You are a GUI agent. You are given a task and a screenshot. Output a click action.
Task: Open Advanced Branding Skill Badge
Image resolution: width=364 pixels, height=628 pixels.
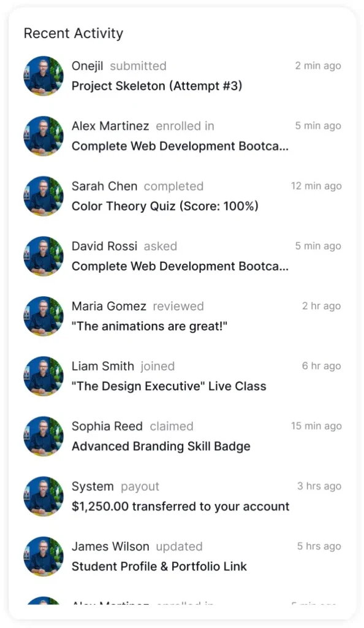[x=161, y=446]
